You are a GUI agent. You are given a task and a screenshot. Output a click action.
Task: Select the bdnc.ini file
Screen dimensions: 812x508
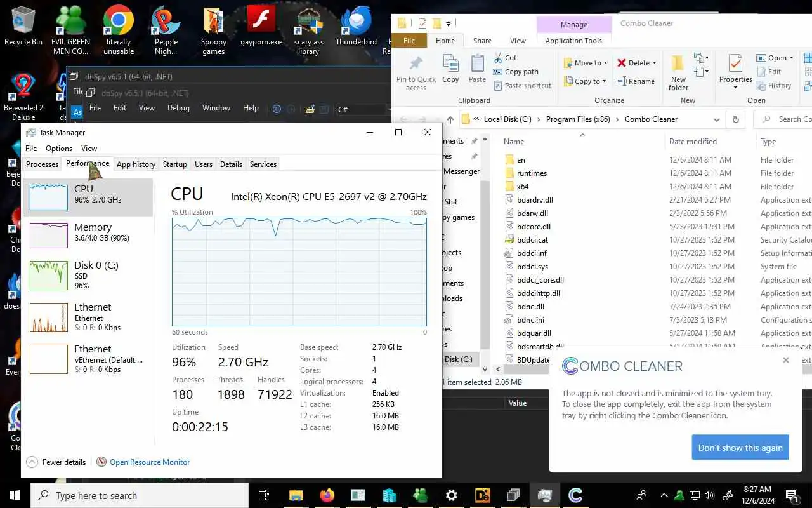click(x=530, y=320)
